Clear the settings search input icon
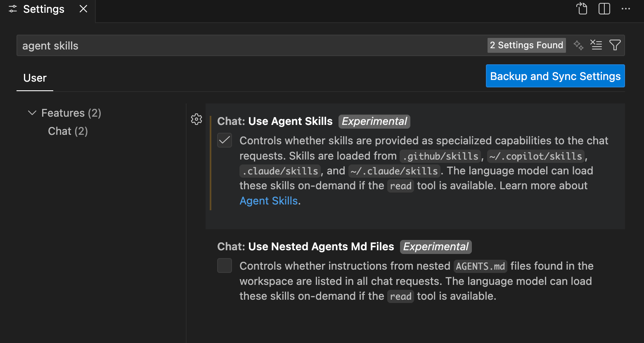This screenshot has width=644, height=343. pyautogui.click(x=596, y=45)
